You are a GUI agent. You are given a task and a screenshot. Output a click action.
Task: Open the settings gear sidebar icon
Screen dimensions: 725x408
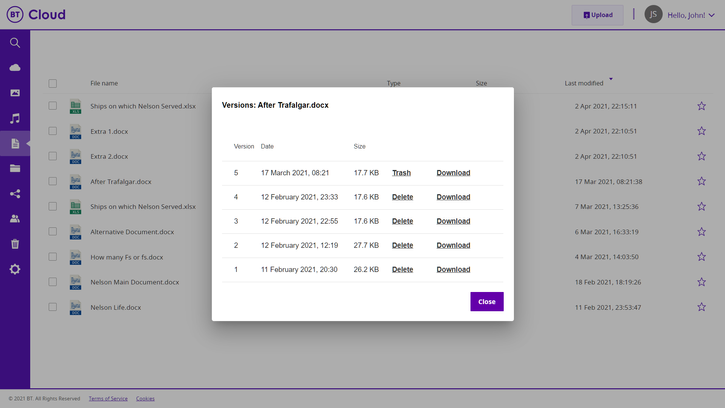point(15,269)
